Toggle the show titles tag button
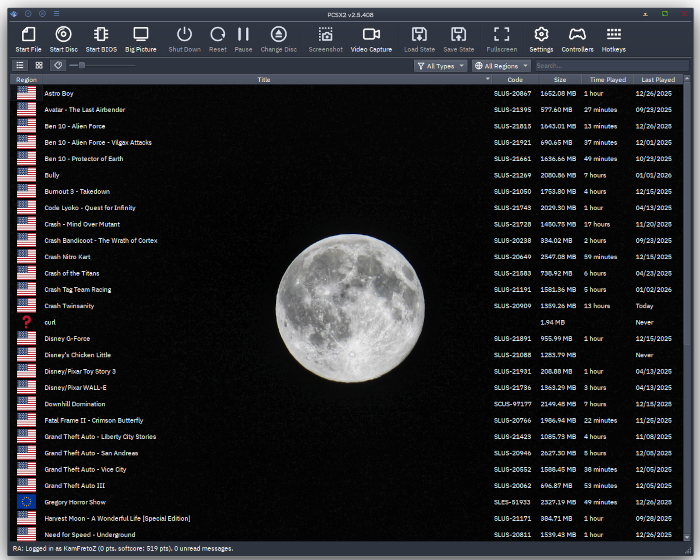Screen dimensions: 700x560 [58, 65]
